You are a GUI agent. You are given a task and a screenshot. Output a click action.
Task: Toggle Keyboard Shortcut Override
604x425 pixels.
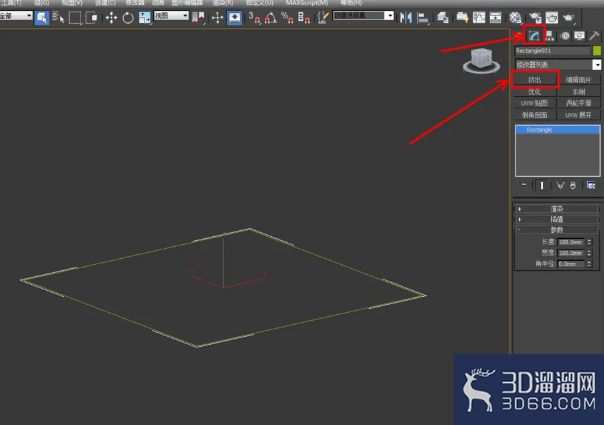pos(234,18)
